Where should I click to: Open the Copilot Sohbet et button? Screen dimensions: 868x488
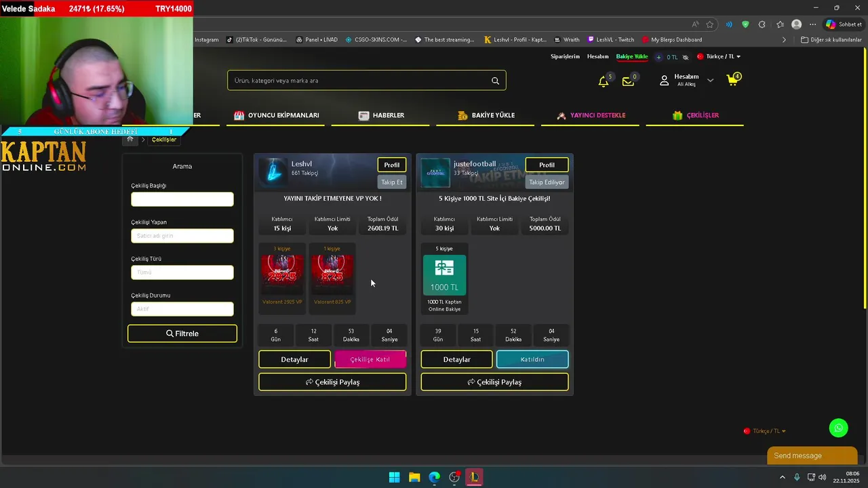click(x=844, y=24)
